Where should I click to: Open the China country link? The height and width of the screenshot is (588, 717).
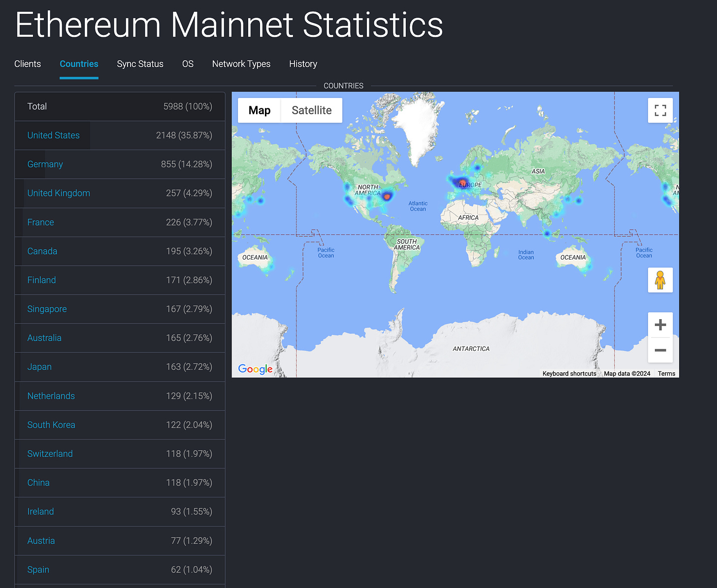pos(38,483)
